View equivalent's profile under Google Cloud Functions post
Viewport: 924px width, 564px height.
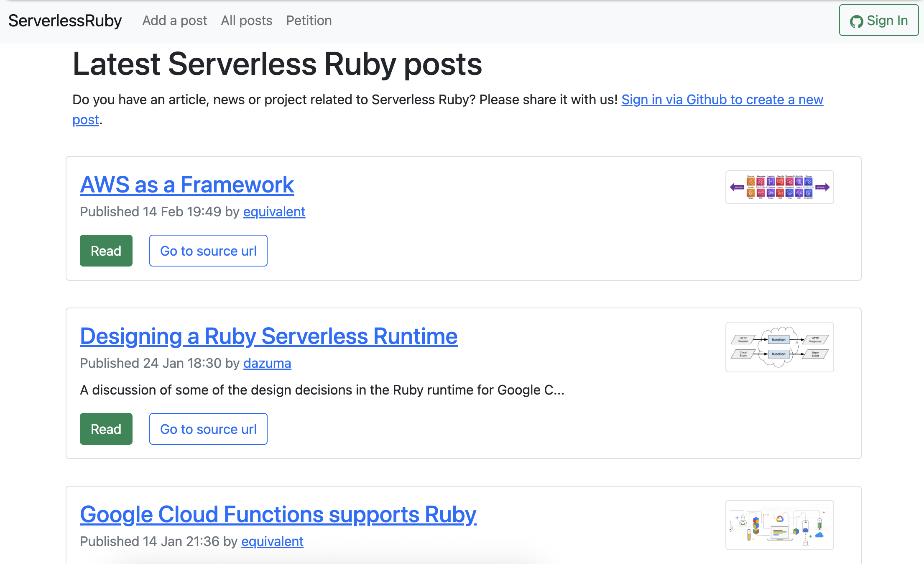point(272,541)
